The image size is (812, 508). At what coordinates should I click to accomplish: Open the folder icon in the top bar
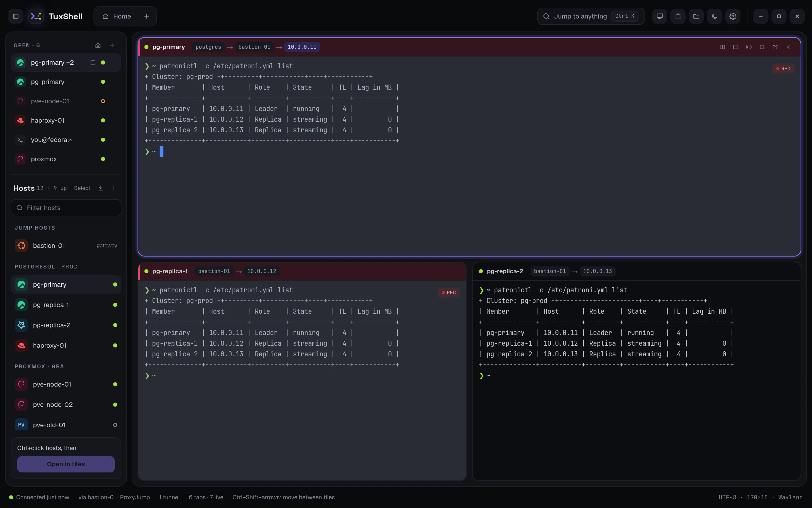pyautogui.click(x=696, y=16)
